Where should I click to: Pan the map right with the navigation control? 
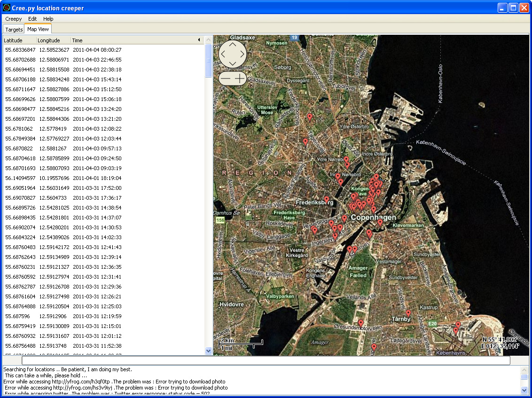pos(243,53)
